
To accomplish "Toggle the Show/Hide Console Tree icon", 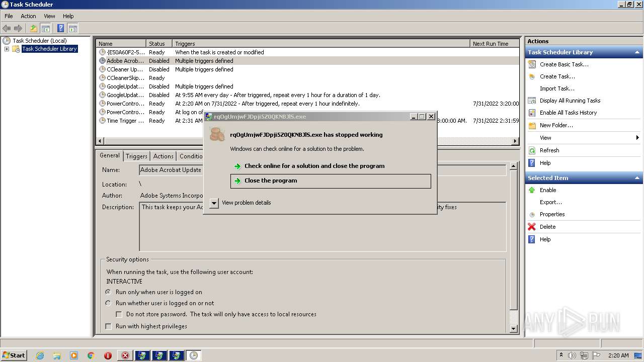I will point(45,29).
